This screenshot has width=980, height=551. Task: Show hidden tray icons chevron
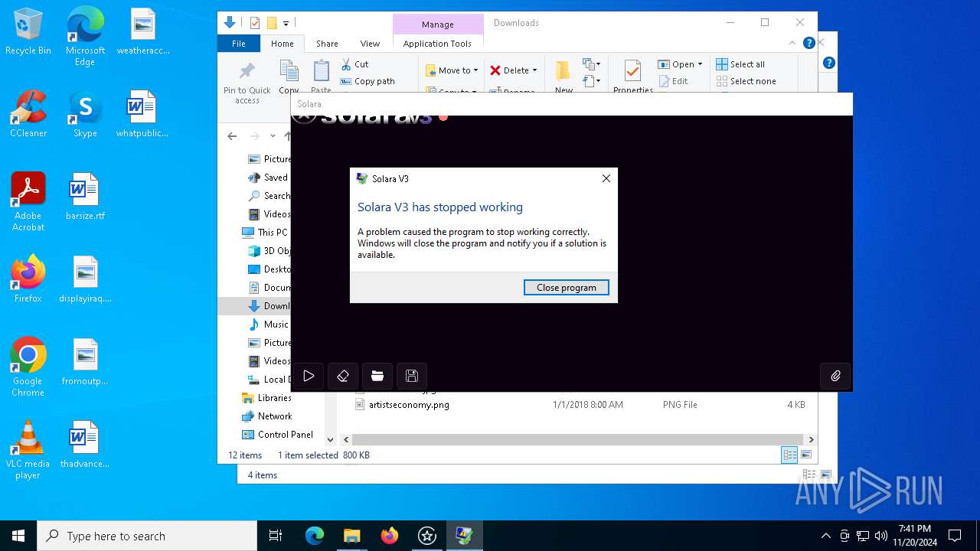coord(825,536)
